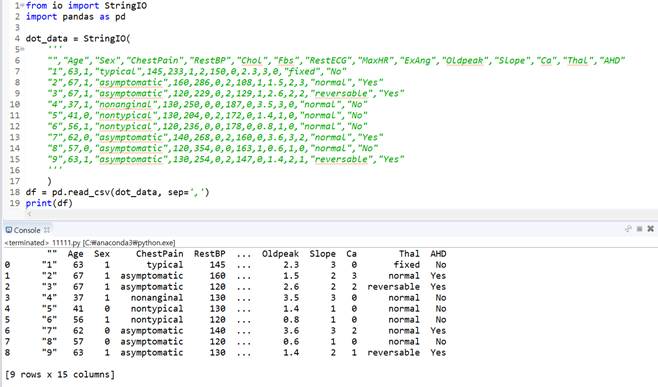Click 'Yes' in console output row 6
658x387 pixels.
[x=438, y=331]
